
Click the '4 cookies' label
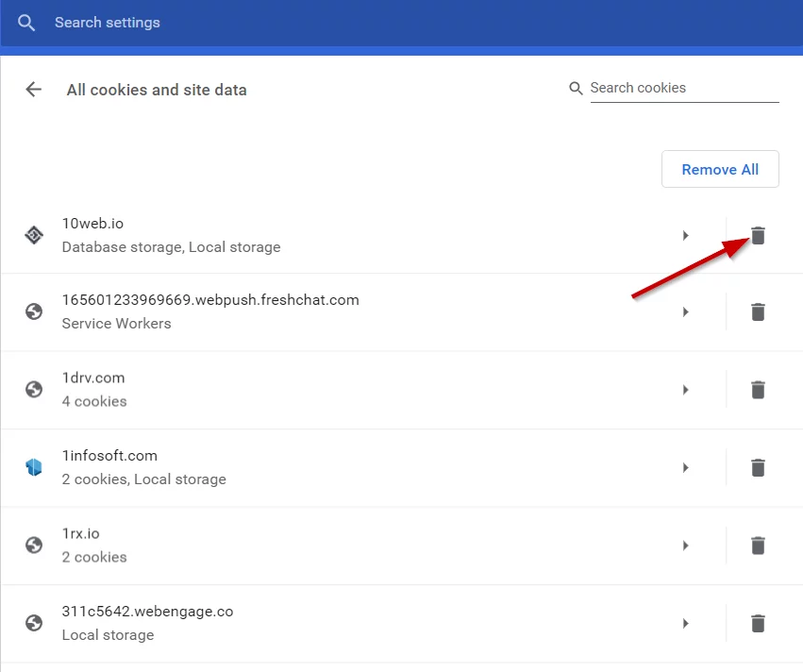94,401
